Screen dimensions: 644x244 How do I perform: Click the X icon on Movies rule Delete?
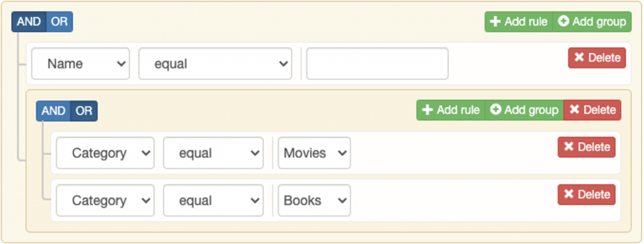569,147
